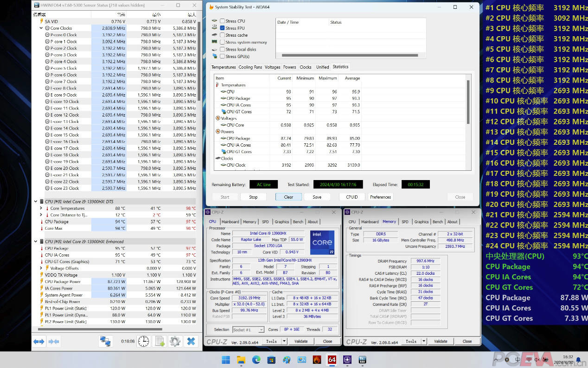Click HWiNFO sensor list vertical scrollbar
Image resolution: width=588 pixels, height=368 pixels.
coord(198,60)
